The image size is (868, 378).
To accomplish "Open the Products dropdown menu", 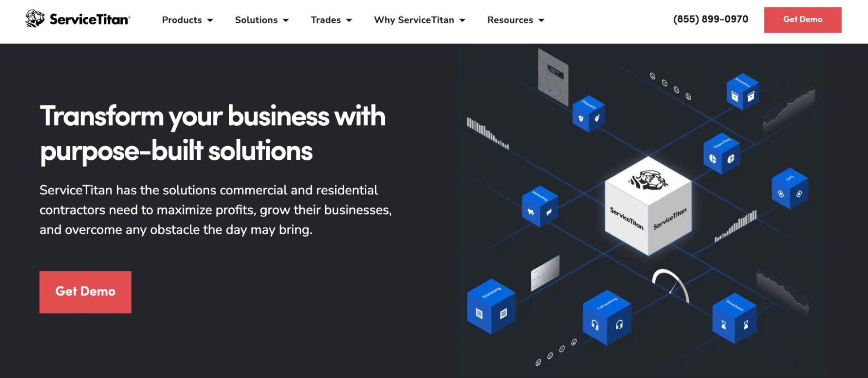I will tap(188, 20).
